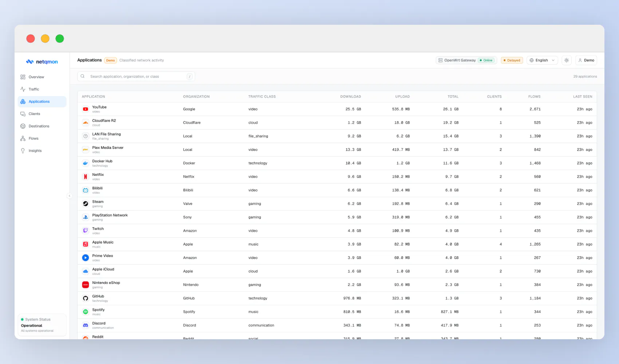Viewport: 619px width, 364px height.
Task: Click the 29 applications count
Action: (x=585, y=76)
